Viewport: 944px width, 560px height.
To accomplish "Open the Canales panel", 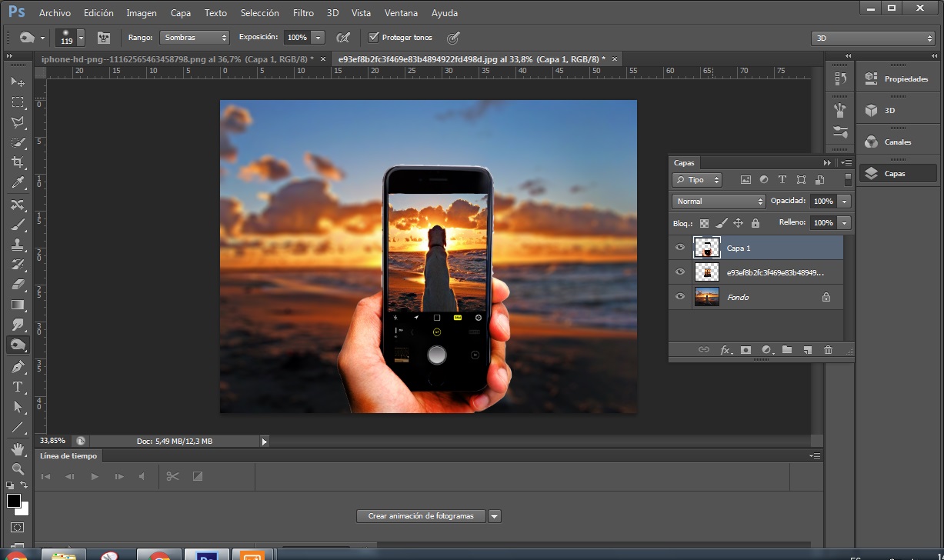I will pos(897,142).
